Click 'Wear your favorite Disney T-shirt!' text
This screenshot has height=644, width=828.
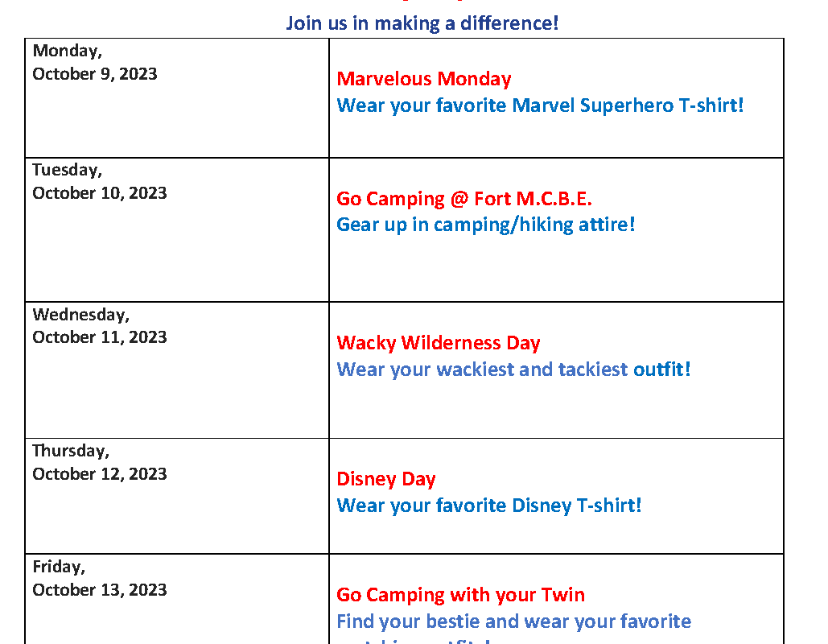coord(489,506)
